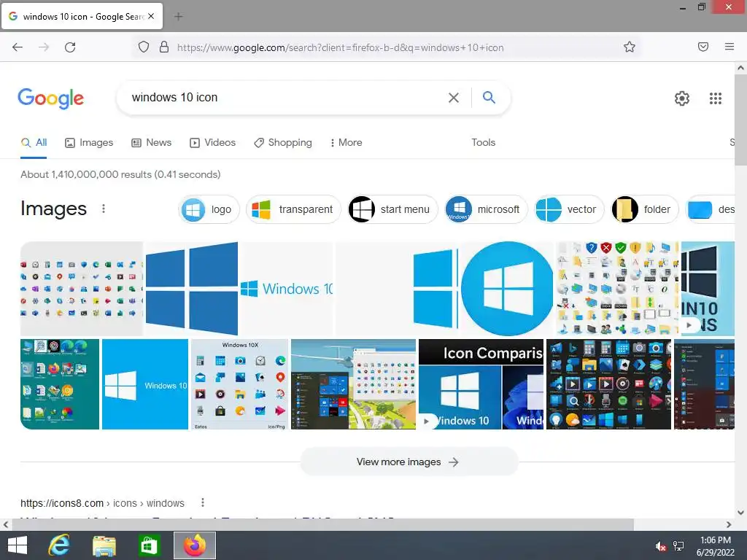The height and width of the screenshot is (560, 747).
Task: Save to Pocket icon in toolbar
Action: [x=703, y=47]
